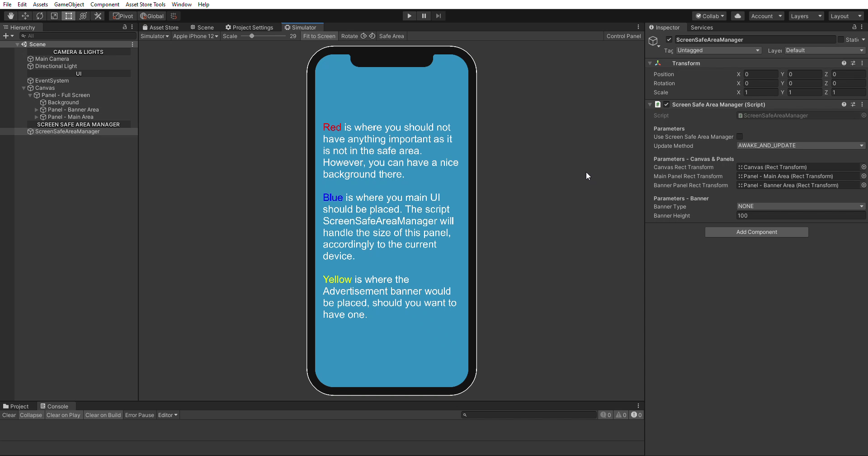Open Screen Safe Area Manager presets
This screenshot has height=456, width=868.
click(x=853, y=104)
